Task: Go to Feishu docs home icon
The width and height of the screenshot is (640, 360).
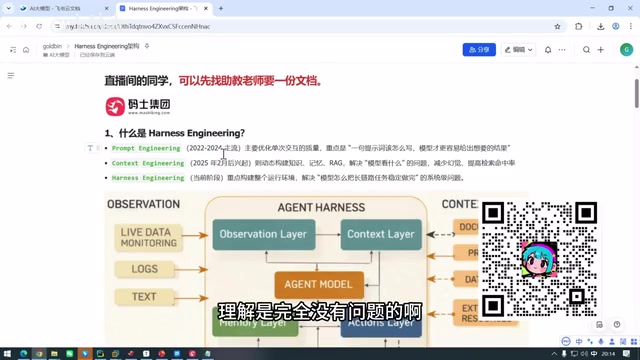Action: tap(26, 50)
